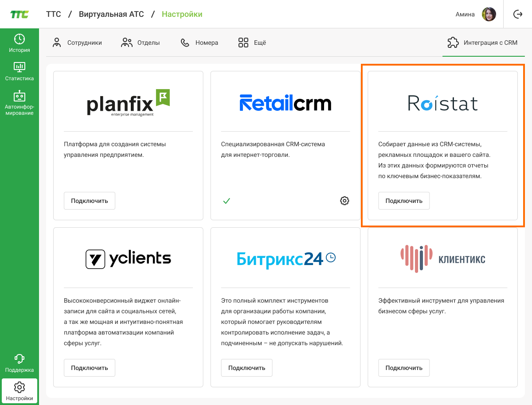Click Статистика label in sidebar
This screenshot has height=405, width=532.
(20, 78)
